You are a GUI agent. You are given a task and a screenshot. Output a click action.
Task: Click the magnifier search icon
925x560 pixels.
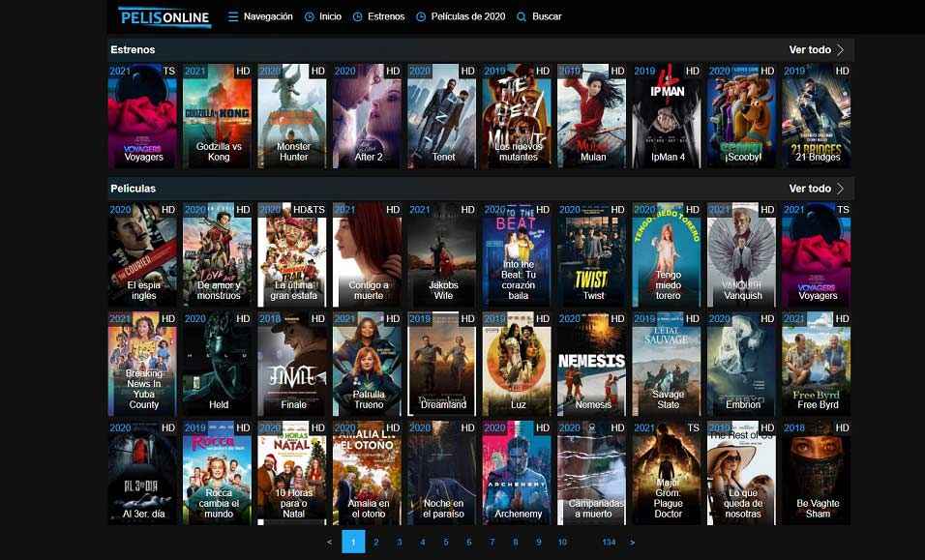click(522, 16)
